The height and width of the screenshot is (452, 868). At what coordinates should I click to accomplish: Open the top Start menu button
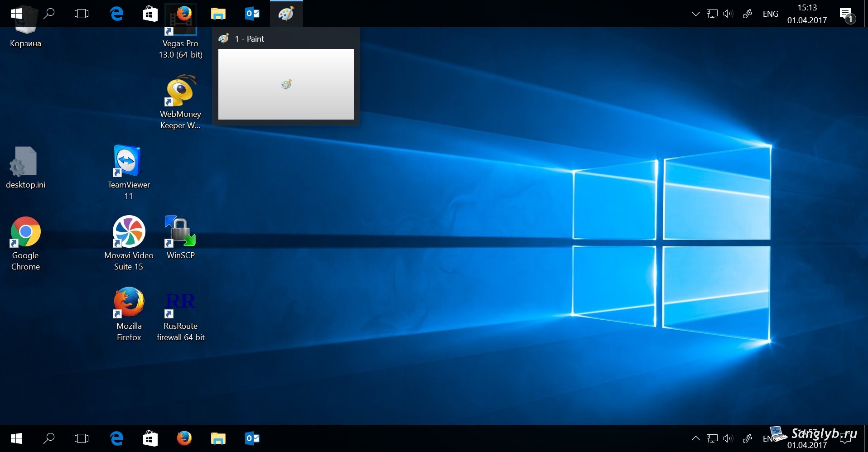16,14
